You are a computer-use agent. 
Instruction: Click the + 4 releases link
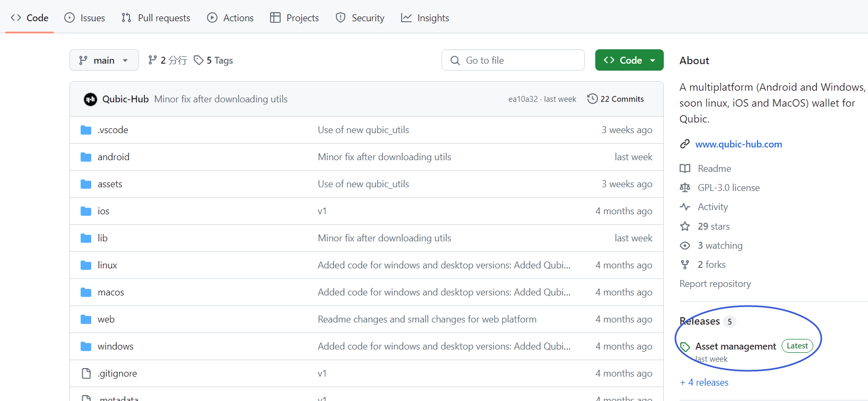coord(704,382)
